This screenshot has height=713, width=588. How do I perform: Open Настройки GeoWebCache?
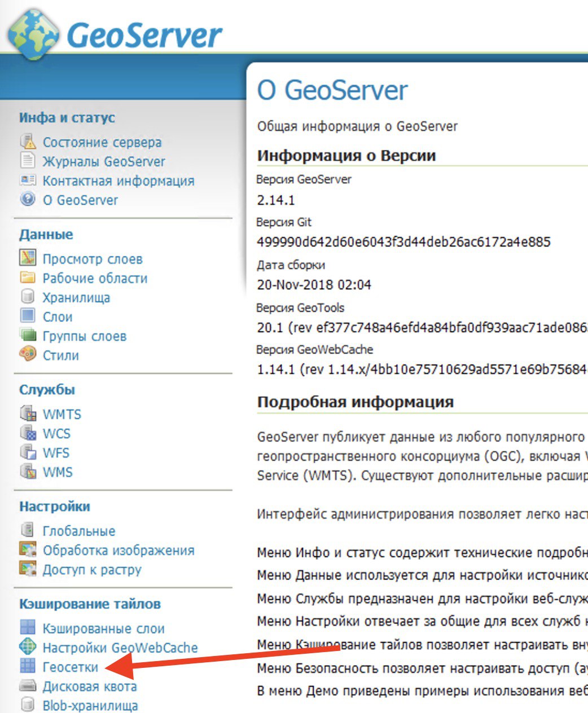(120, 648)
